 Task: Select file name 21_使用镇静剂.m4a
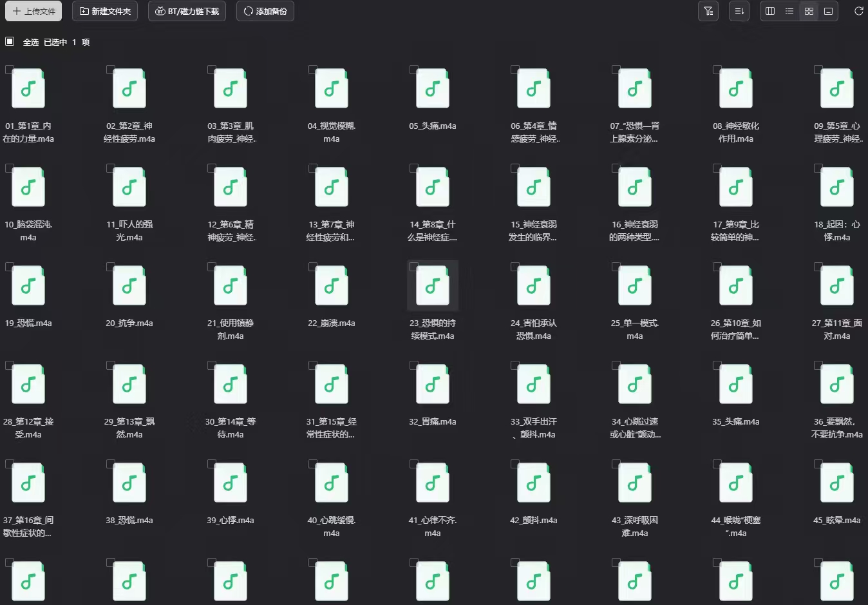(231, 329)
